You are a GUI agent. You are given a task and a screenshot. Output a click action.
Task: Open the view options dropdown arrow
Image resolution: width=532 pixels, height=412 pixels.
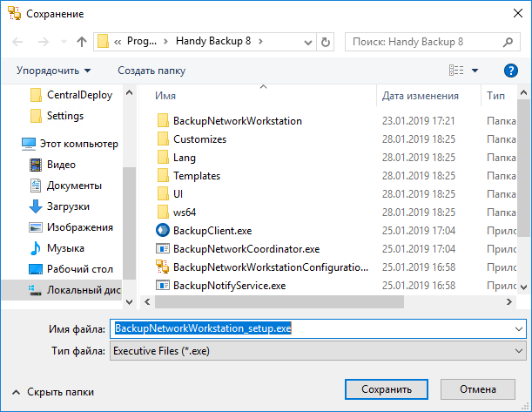point(475,71)
